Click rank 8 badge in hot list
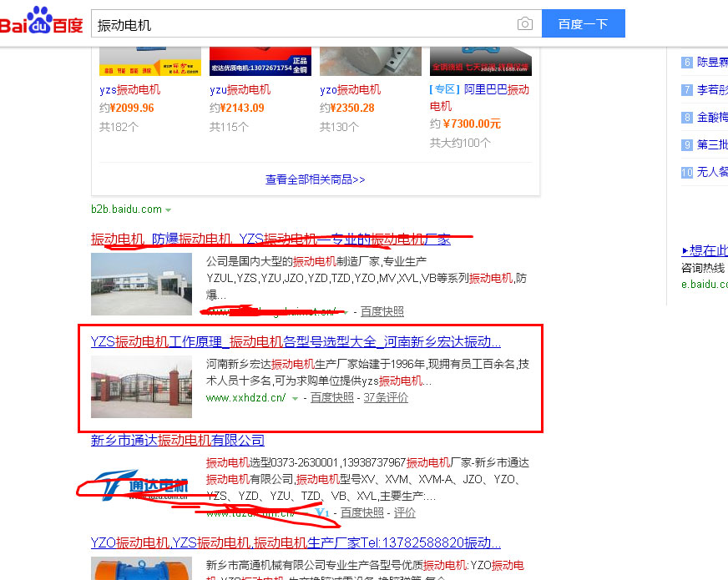The image size is (728, 580). (687, 117)
